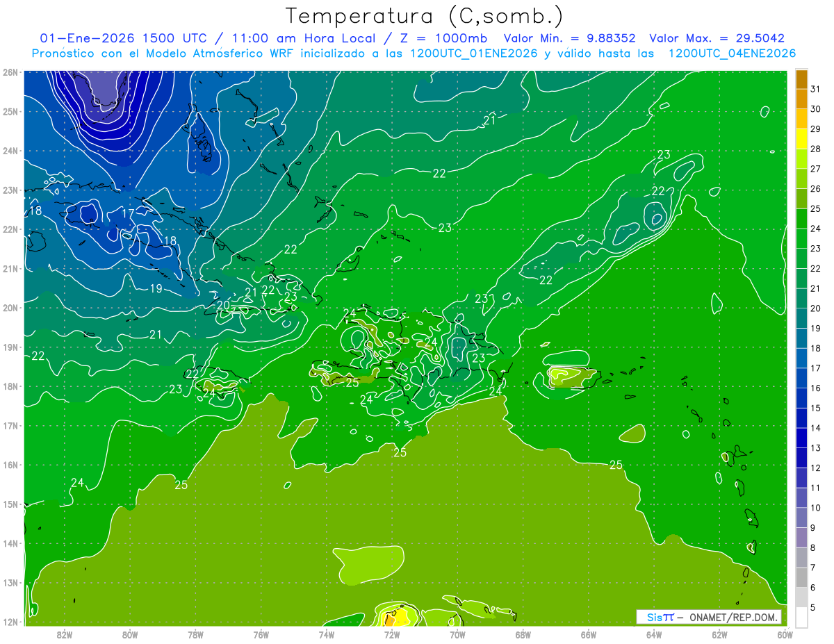Click the gray legend swatch between 6 and 7
This screenshot has height=644, width=834.
[x=801, y=577]
